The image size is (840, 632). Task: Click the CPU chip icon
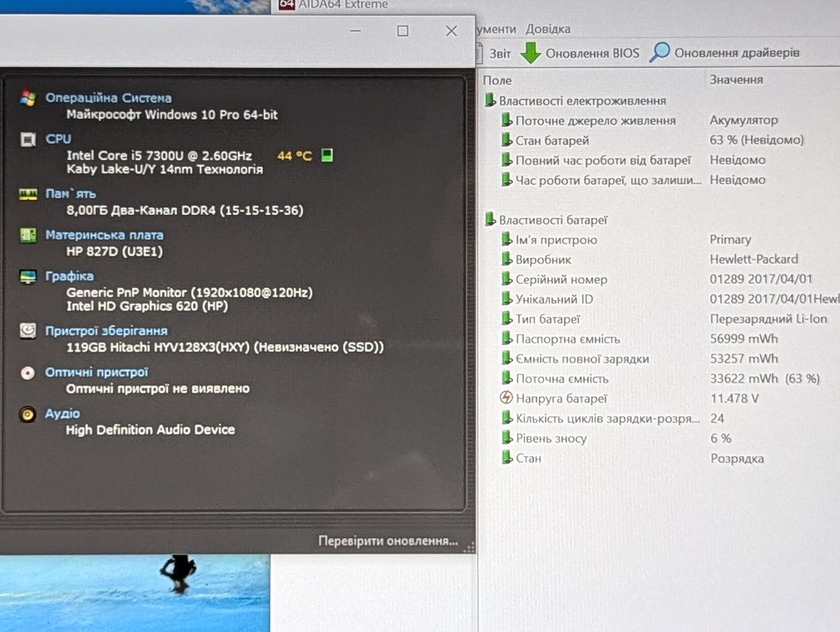click(28, 139)
